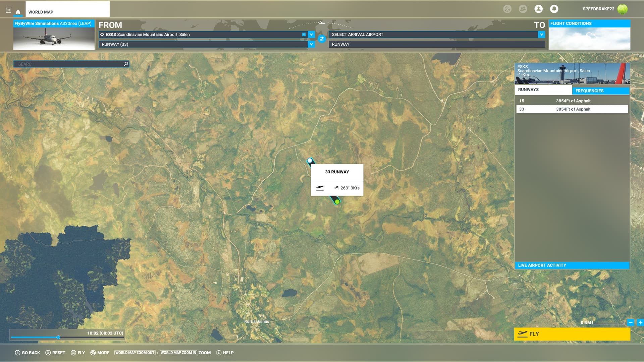This screenshot has height=362, width=644.
Task: Switch to the RUNWAYS tab
Action: [x=543, y=90]
